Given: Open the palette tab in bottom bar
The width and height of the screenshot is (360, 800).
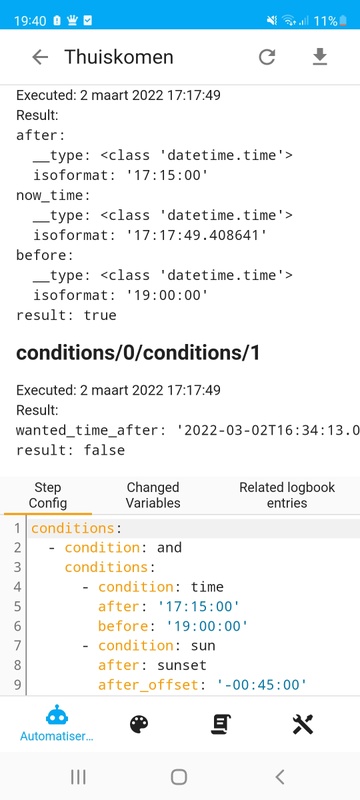Looking at the screenshot, I should pyautogui.click(x=139, y=724).
